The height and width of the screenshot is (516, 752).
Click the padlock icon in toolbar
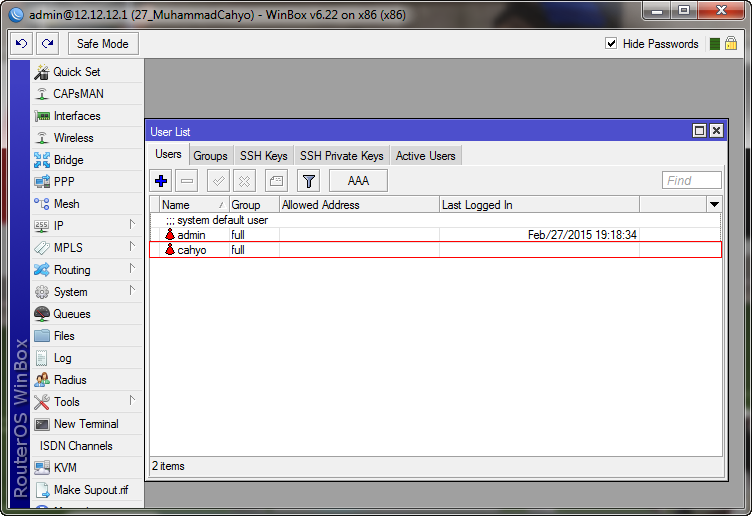[x=731, y=44]
